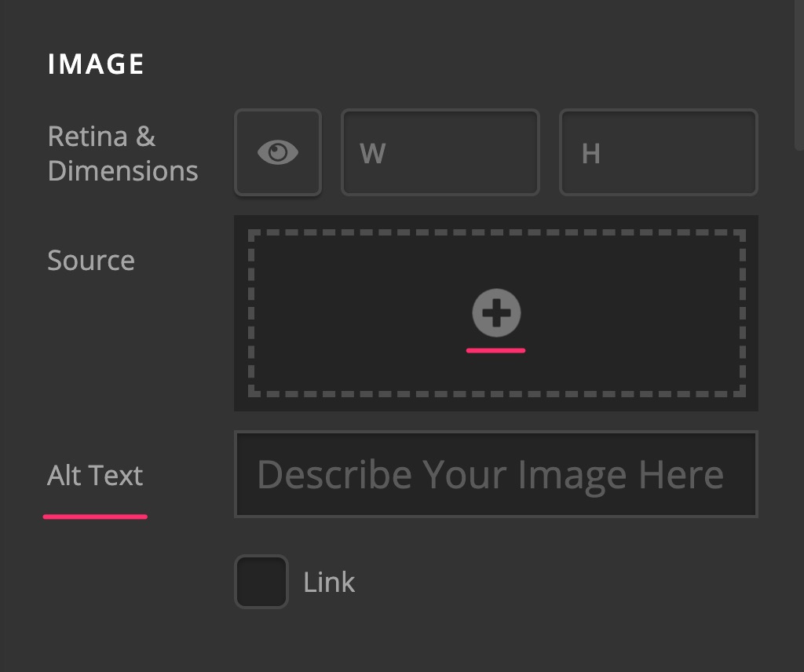Click the pink underline below the plus icon
The image size is (804, 672).
tap(496, 351)
